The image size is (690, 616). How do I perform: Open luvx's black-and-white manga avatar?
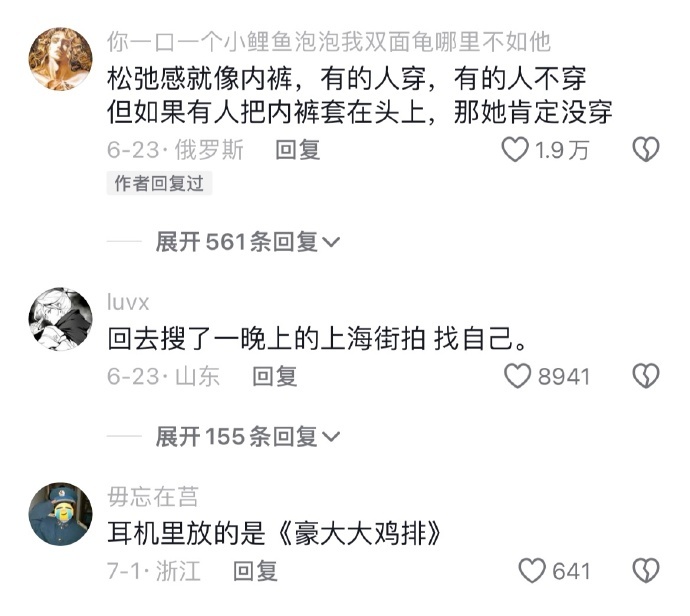pos(61,319)
